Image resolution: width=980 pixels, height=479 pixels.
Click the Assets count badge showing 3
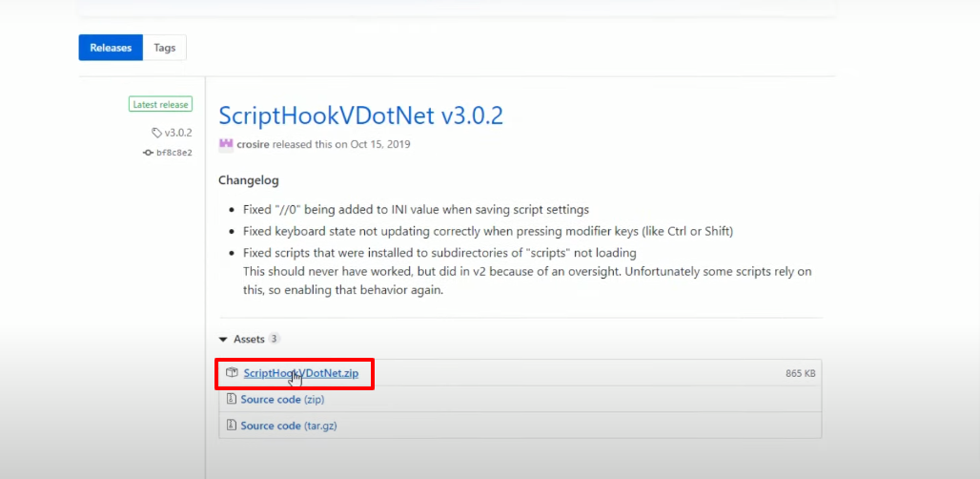274,339
